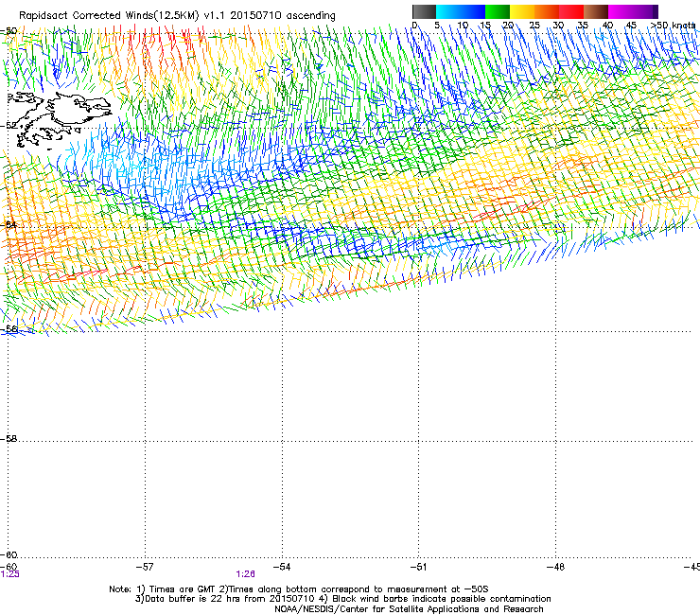This screenshot has width=700, height=615.
Task: Click the '-52' latitude axis label
Action: click(9, 126)
